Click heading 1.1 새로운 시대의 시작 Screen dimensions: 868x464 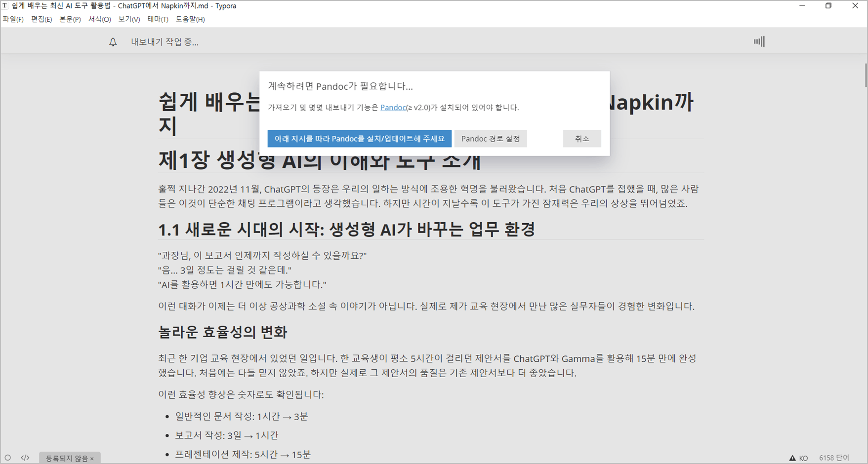point(346,229)
